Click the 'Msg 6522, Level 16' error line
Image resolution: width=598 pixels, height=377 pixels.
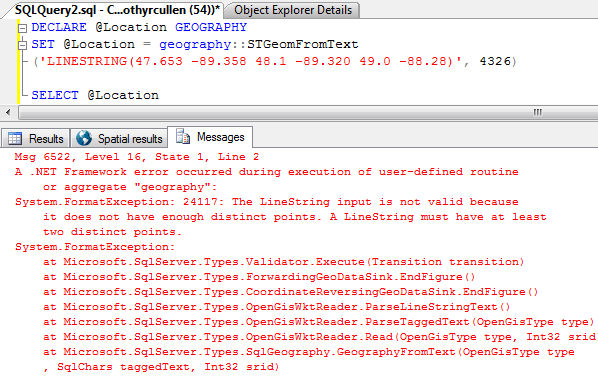[137, 157]
